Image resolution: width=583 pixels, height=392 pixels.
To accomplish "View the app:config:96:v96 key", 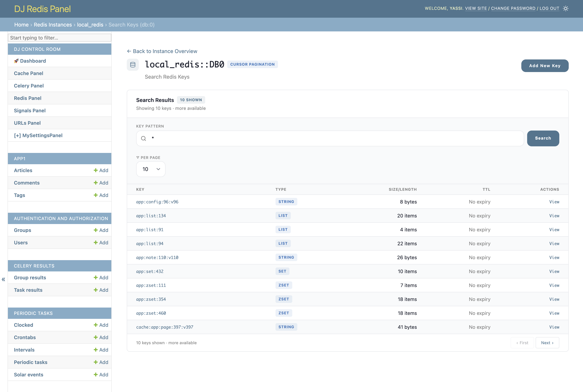I will [x=554, y=202].
